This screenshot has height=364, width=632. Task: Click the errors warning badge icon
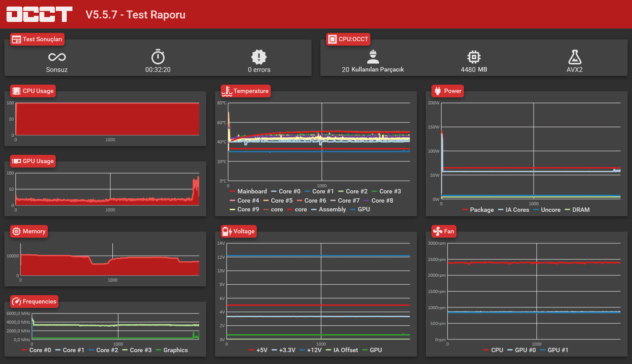point(259,57)
